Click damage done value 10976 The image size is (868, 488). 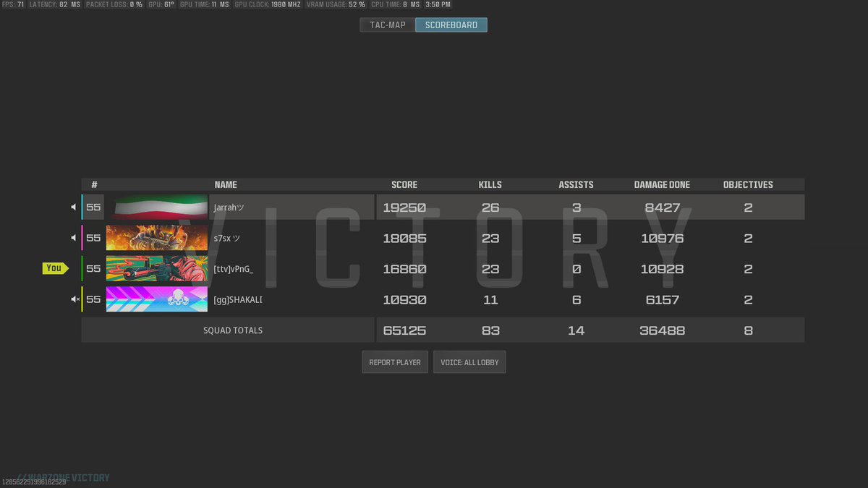click(x=662, y=238)
